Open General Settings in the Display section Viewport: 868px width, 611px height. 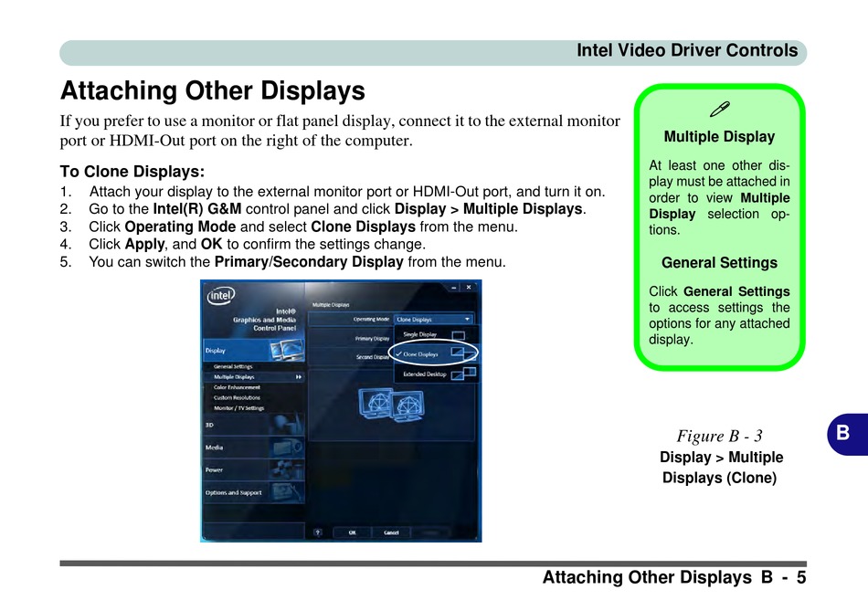tap(233, 366)
